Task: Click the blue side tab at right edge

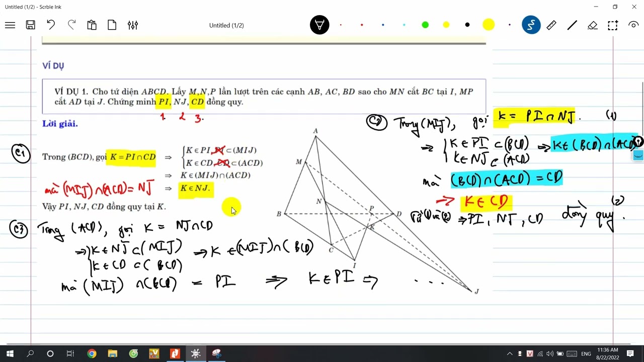Action: coord(638,156)
